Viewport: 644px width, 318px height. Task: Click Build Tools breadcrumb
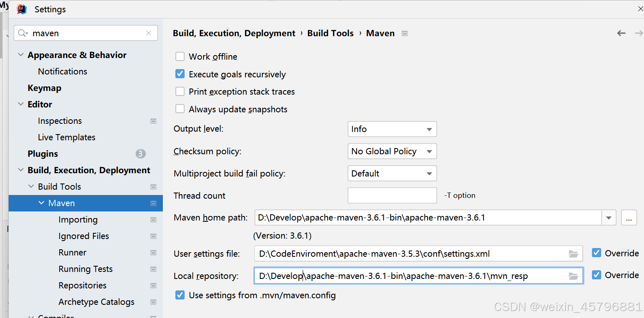330,33
